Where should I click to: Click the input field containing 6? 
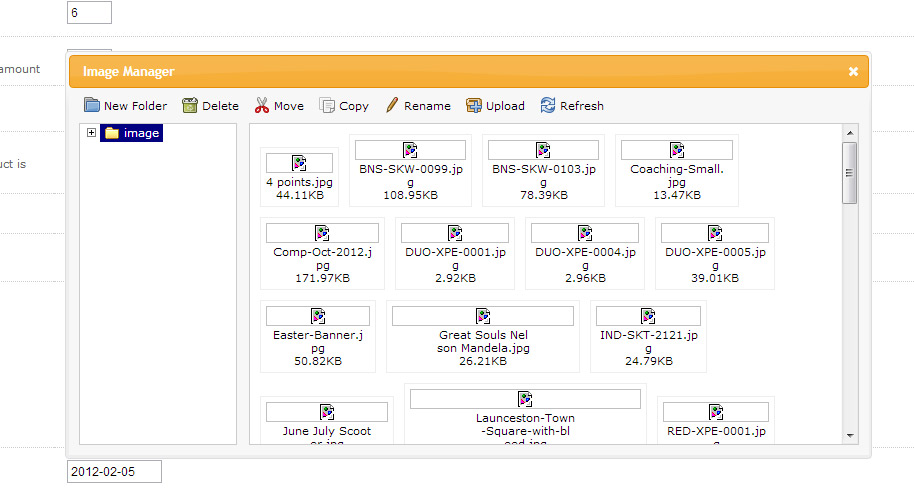(89, 12)
